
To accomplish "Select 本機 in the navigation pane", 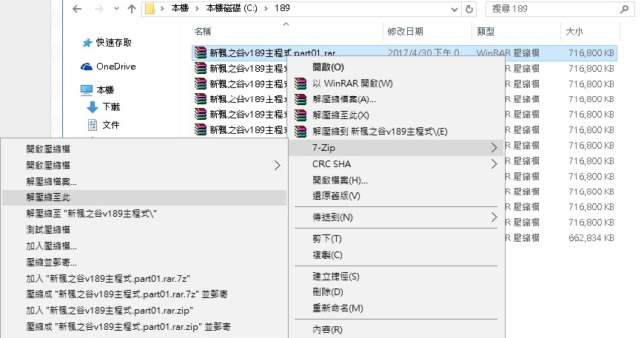I will click(105, 89).
